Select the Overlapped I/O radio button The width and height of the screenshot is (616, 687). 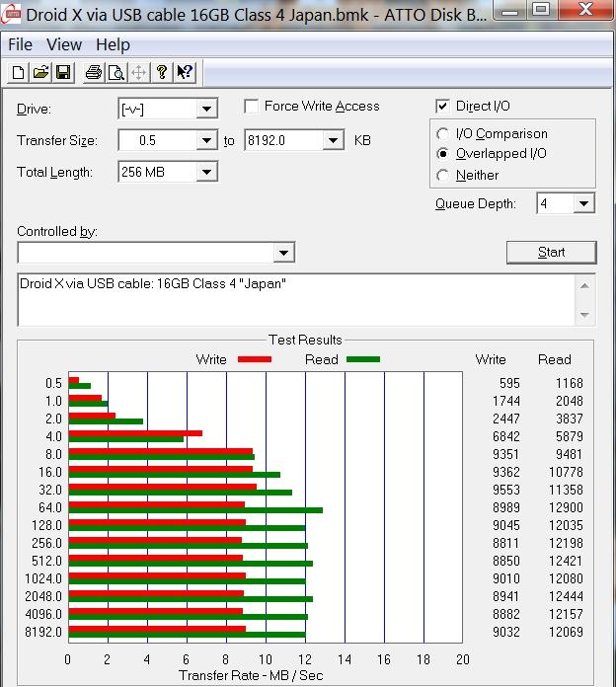pyautogui.click(x=442, y=154)
